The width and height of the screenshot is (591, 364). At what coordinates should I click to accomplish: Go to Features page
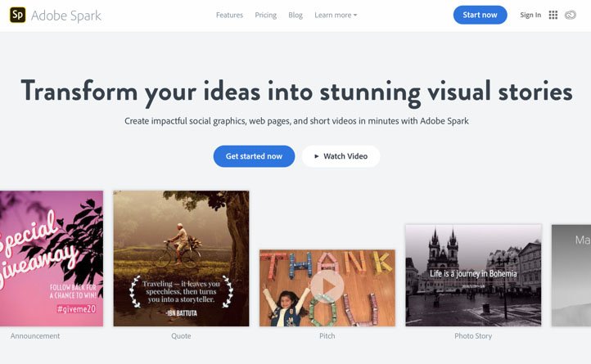pos(229,15)
